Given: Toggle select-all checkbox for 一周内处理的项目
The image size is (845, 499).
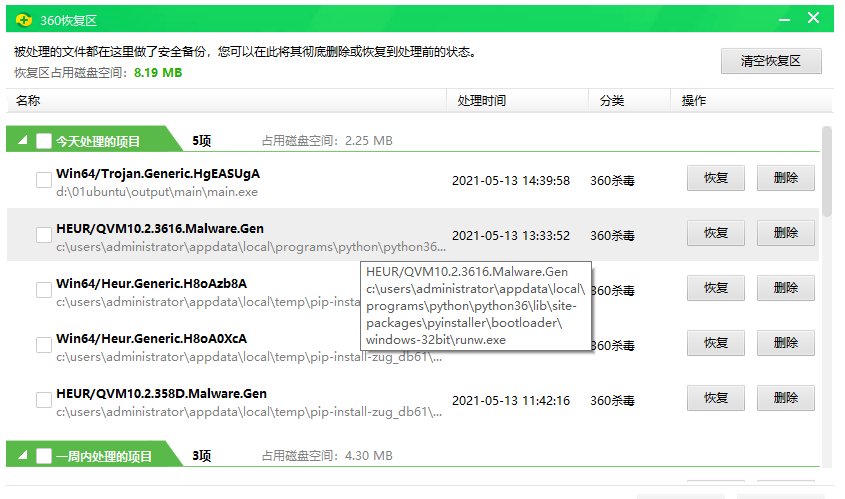Looking at the screenshot, I should tap(44, 456).
